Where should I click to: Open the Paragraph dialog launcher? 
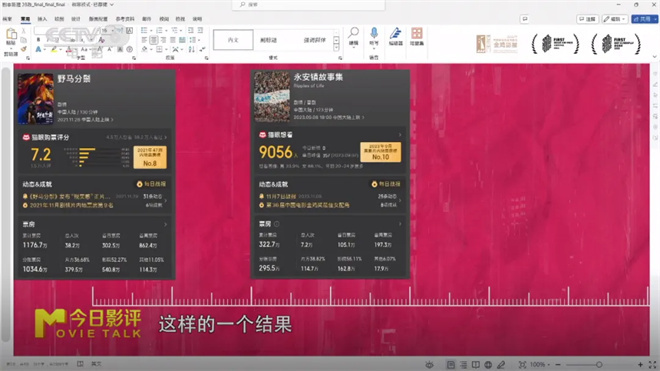[207, 58]
